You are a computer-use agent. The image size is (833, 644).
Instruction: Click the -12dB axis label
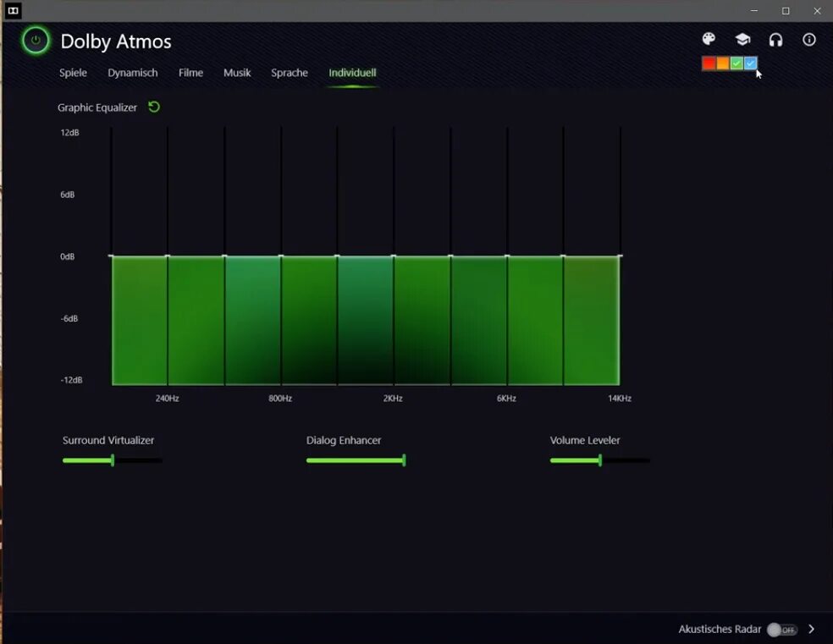pos(71,380)
